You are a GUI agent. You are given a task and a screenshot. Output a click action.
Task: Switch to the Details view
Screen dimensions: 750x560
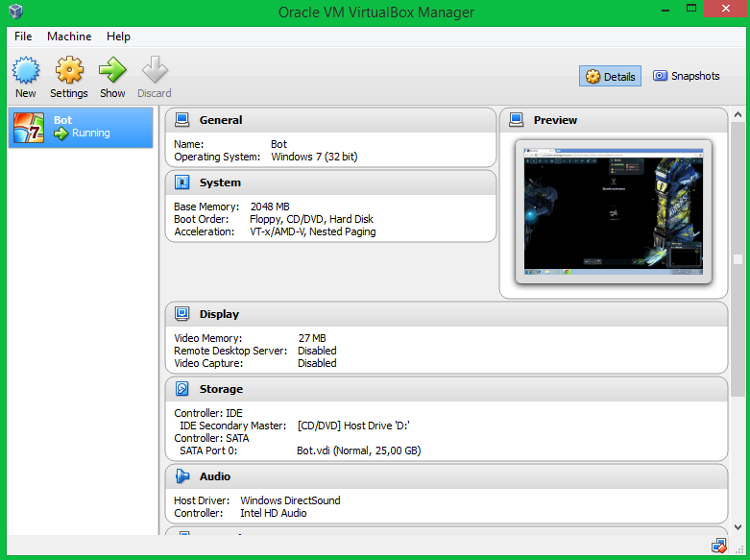click(610, 76)
